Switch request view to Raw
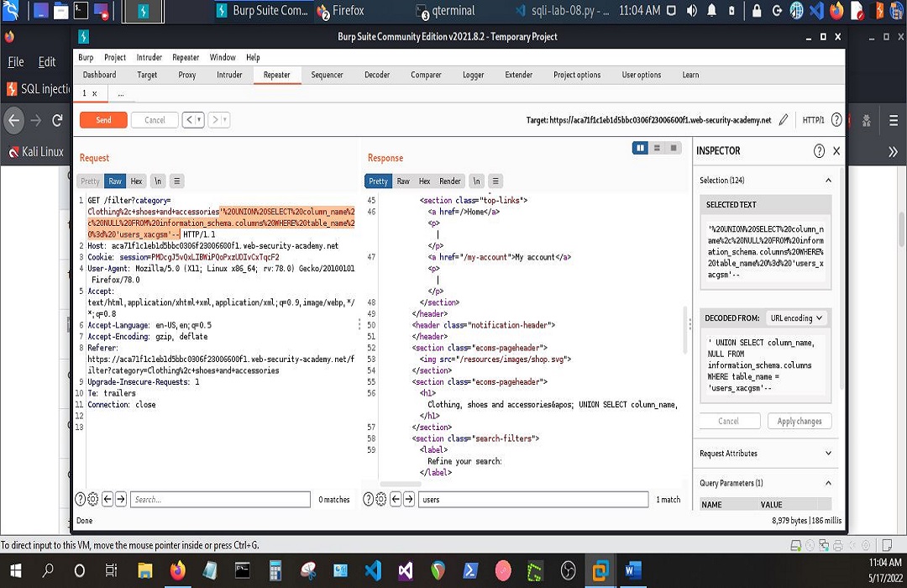The height and width of the screenshot is (588, 907). pos(115,181)
